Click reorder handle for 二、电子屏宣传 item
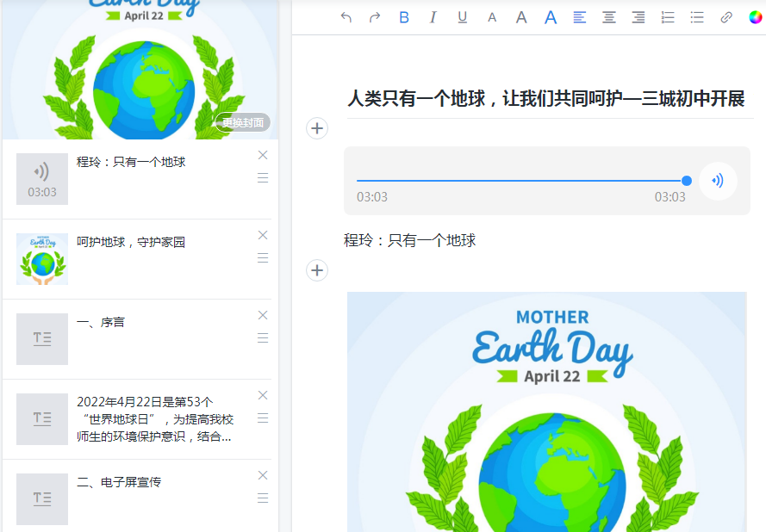This screenshot has height=532, width=766. click(x=263, y=498)
